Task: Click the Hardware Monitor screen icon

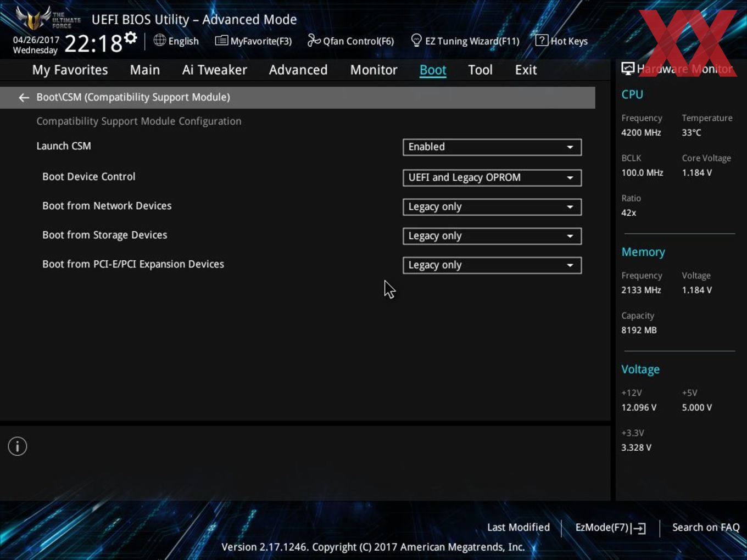Action: [x=628, y=69]
